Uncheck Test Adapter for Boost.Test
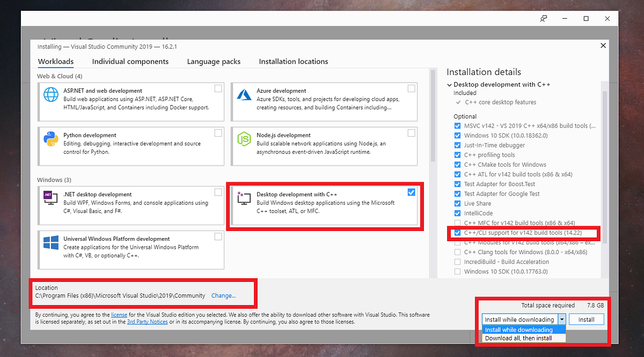The width and height of the screenshot is (644, 357). coord(457,184)
